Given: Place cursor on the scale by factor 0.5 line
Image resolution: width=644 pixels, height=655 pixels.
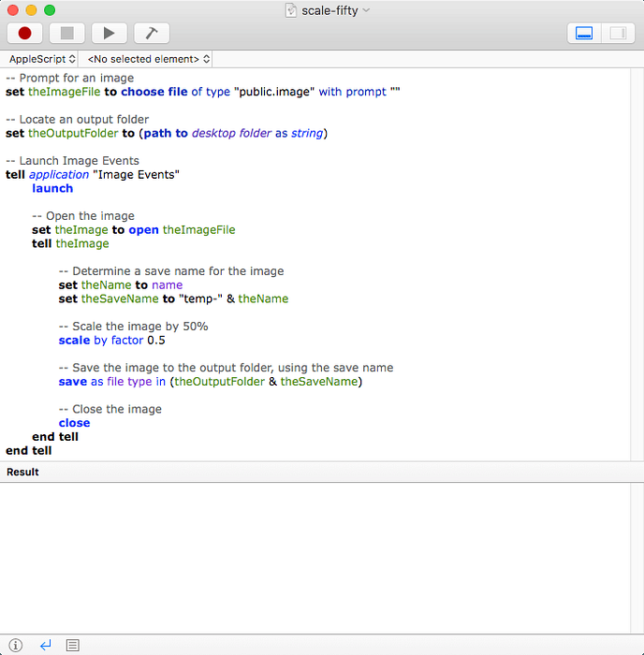Looking at the screenshot, I should click(x=111, y=341).
